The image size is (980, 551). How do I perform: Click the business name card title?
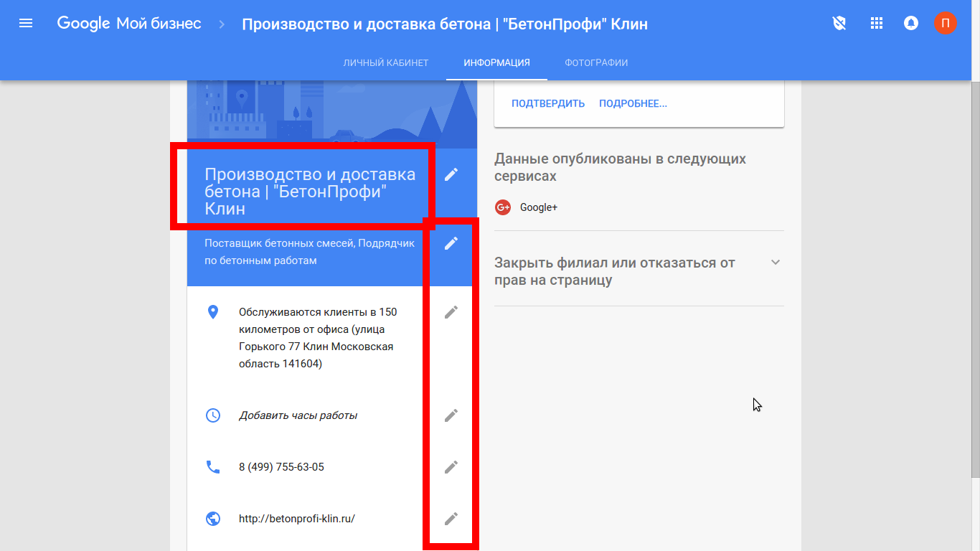[310, 192]
